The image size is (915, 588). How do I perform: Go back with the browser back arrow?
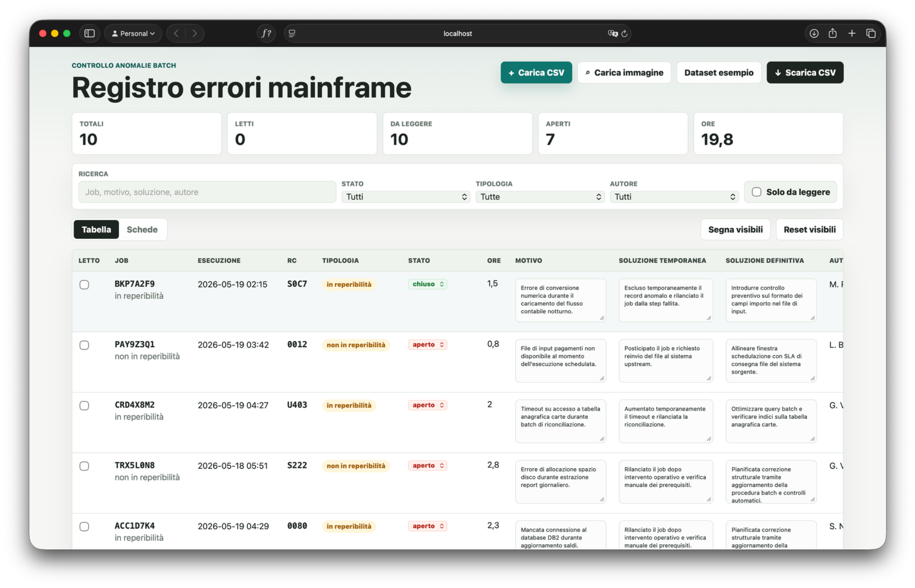click(x=177, y=34)
